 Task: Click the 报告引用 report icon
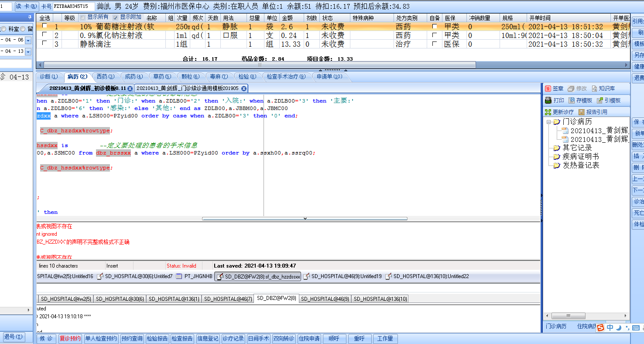pyautogui.click(x=581, y=112)
